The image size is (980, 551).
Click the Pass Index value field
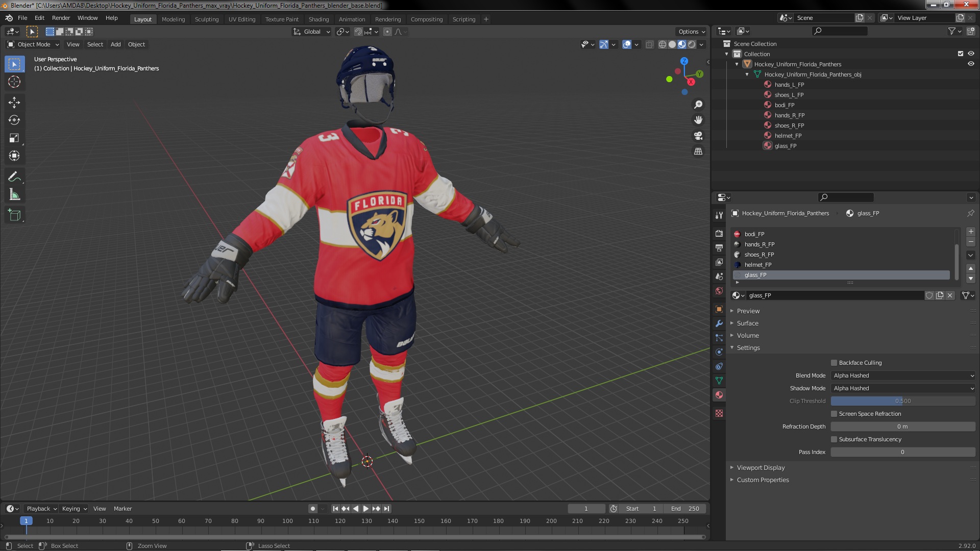point(903,452)
